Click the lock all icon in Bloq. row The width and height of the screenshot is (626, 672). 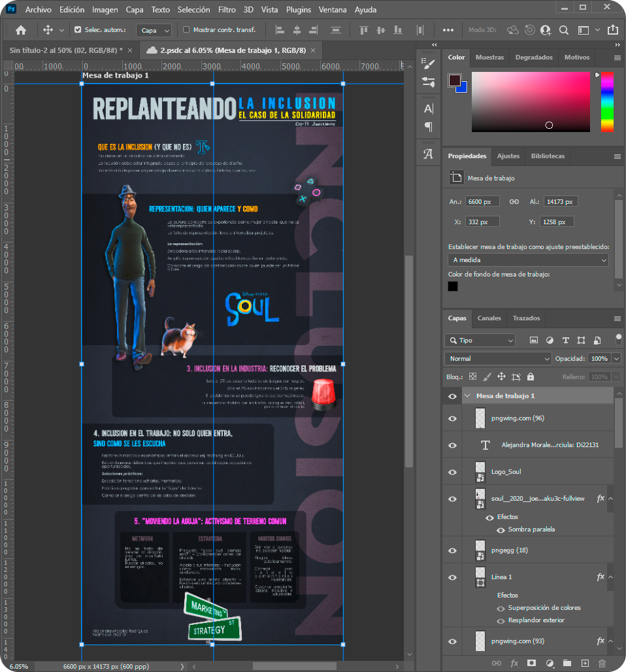click(530, 377)
